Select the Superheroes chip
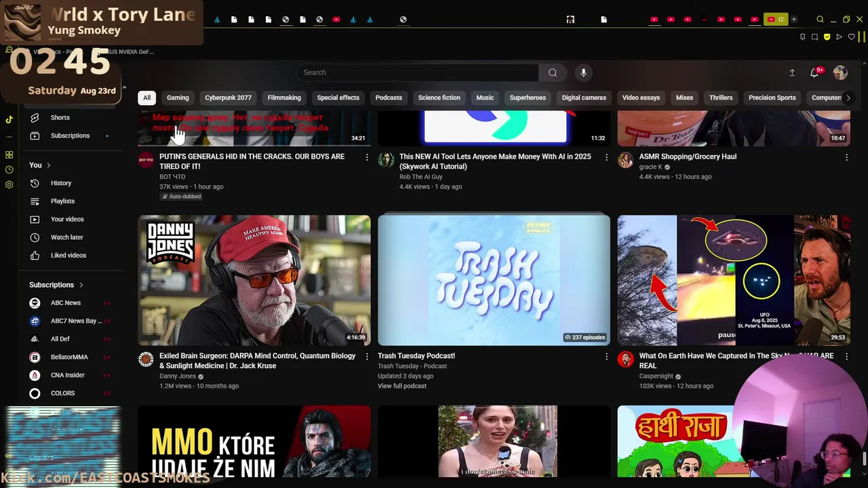Viewport: 868px width, 488px height. [x=528, y=98]
